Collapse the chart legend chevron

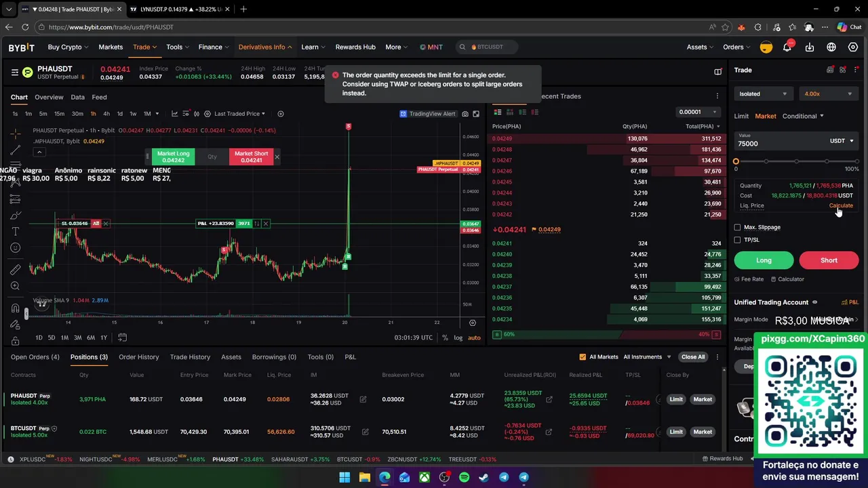click(x=39, y=152)
